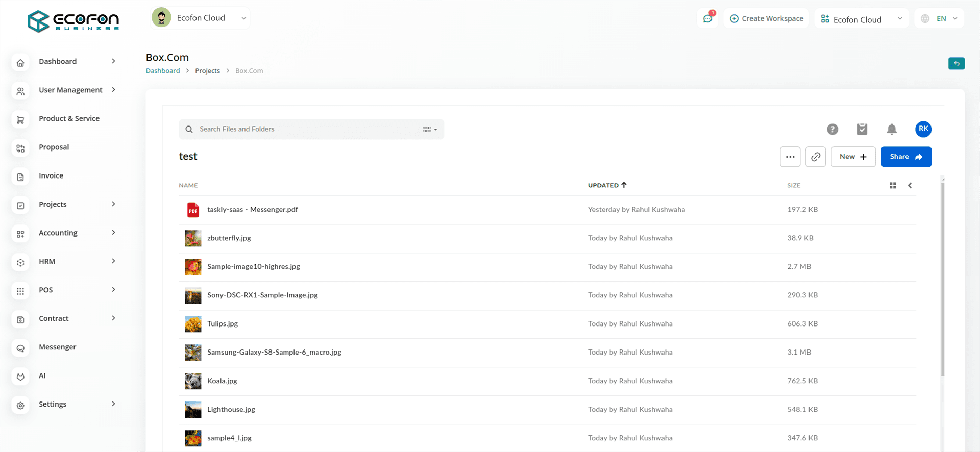Open the Koala.jpg thumbnail
Screen dimensions: 980x452
[x=193, y=381]
